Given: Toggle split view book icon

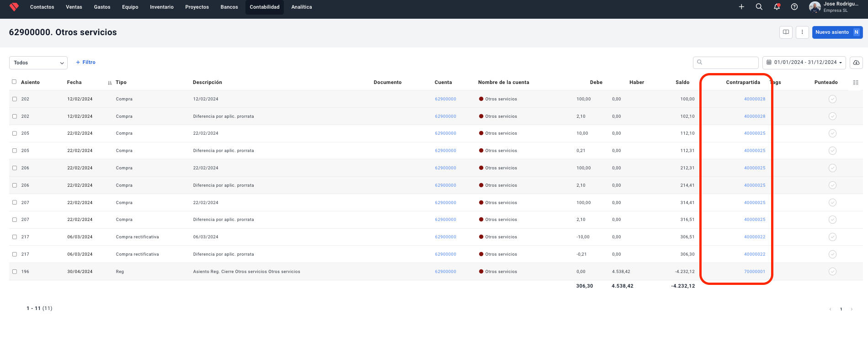Looking at the screenshot, I should click(x=786, y=32).
